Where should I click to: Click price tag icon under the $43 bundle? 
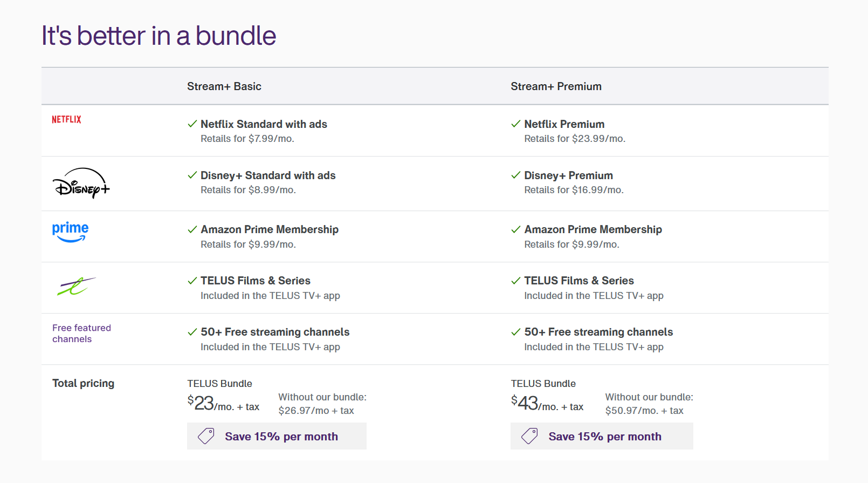click(529, 436)
